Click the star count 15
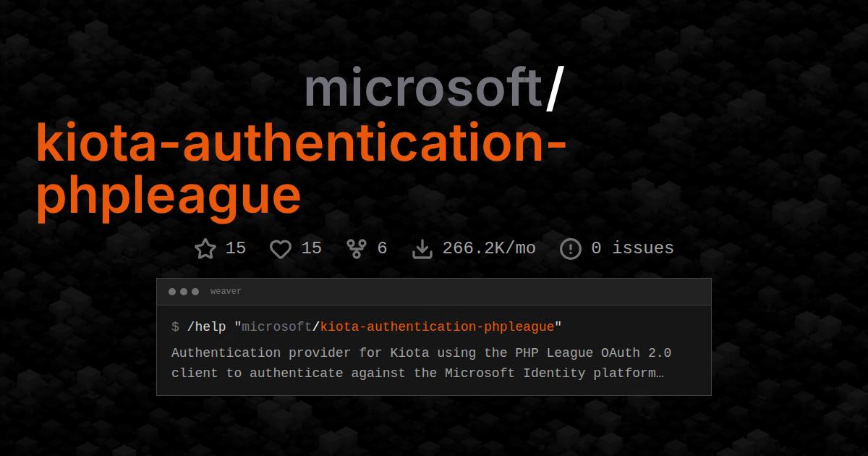Viewport: 868px width, 456px height. click(x=236, y=248)
